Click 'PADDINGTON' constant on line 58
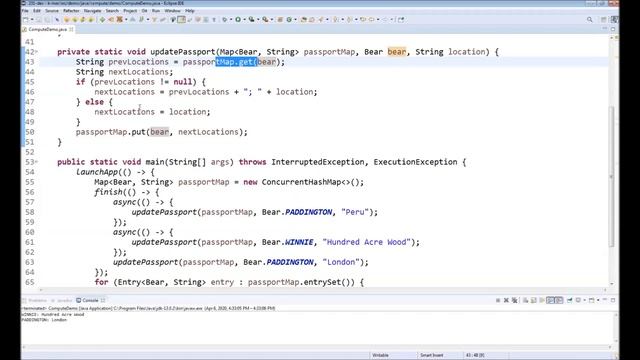 pyautogui.click(x=309, y=212)
